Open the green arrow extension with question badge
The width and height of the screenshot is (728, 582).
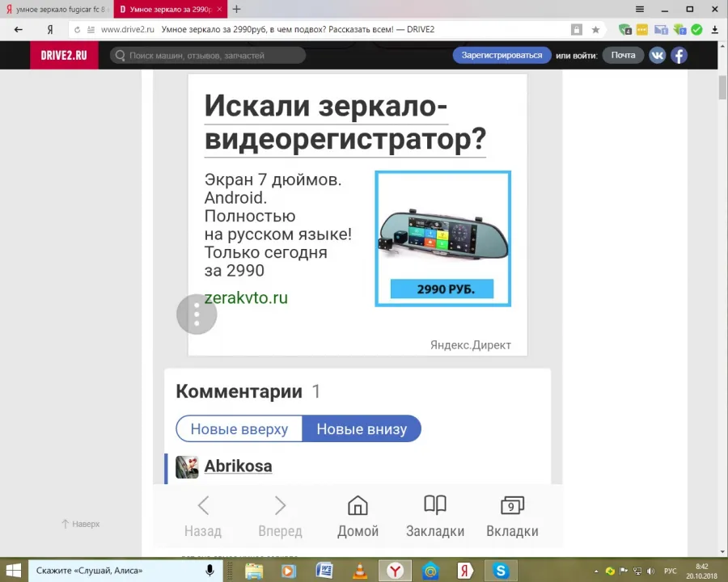pos(679,30)
